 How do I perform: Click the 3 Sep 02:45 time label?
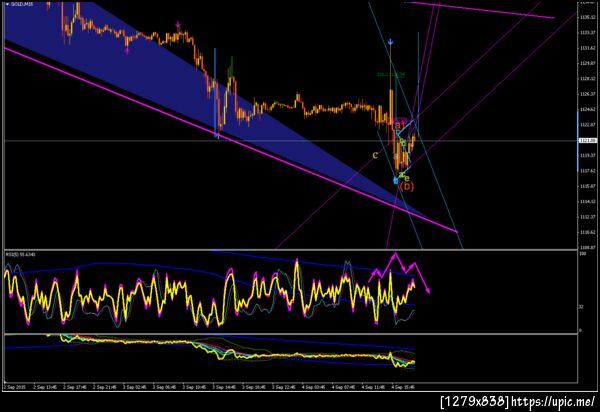[x=134, y=387]
